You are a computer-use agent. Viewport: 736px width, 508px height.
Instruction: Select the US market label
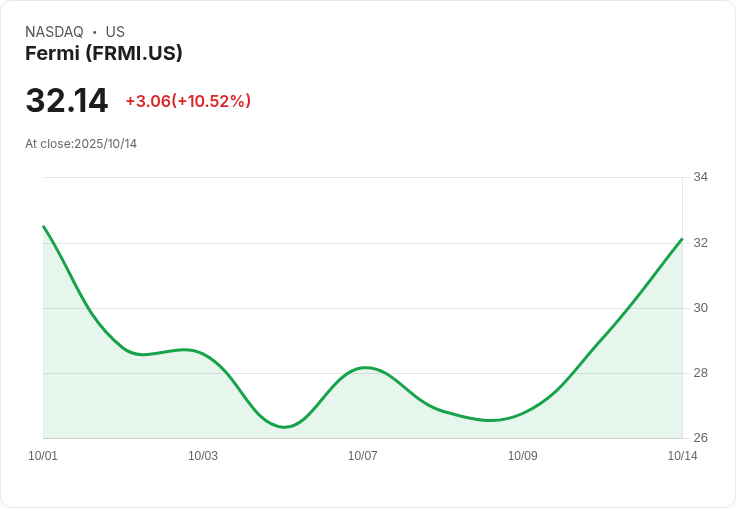pos(115,32)
